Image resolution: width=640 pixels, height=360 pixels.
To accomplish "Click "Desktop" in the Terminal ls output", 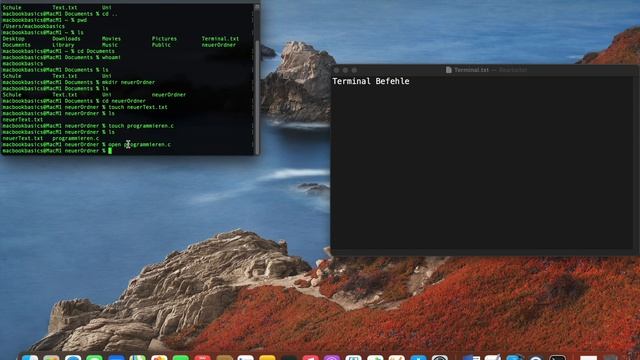I will point(13,39).
